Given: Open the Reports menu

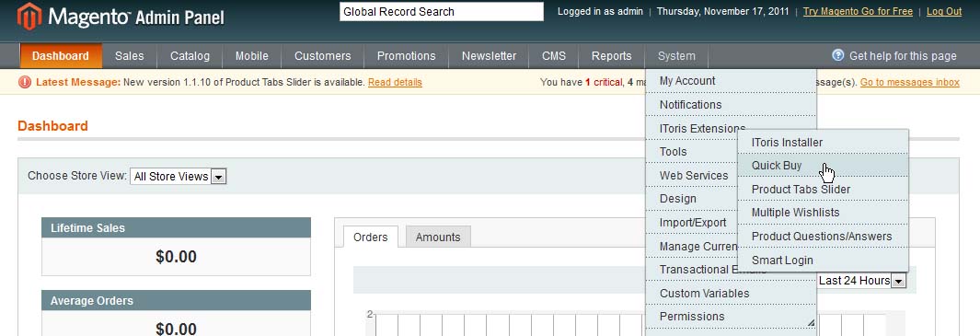Looking at the screenshot, I should click(x=611, y=55).
